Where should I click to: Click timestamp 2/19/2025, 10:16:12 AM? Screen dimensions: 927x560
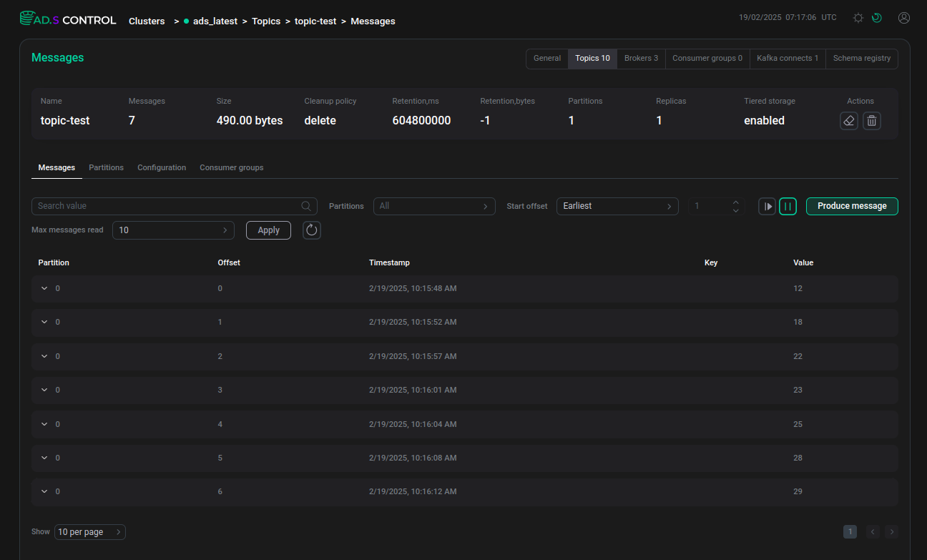[x=413, y=491]
